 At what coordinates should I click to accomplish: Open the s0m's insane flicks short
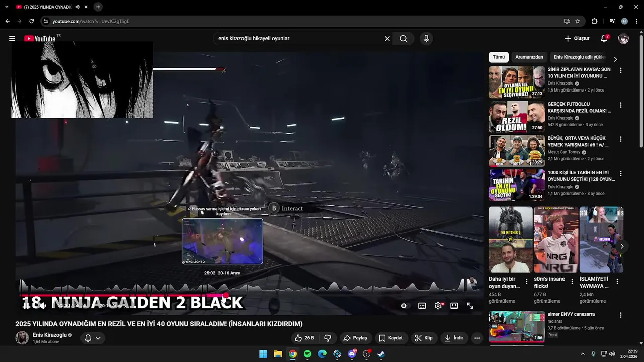556,239
